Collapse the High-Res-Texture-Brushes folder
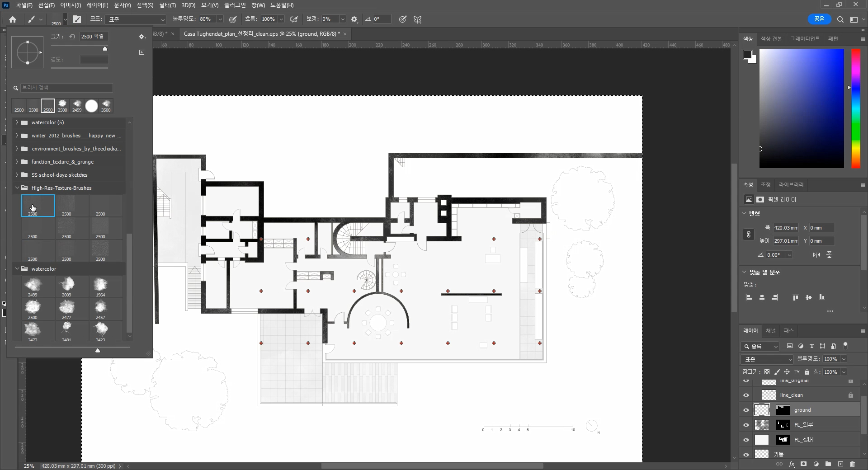868x470 pixels. tap(17, 188)
